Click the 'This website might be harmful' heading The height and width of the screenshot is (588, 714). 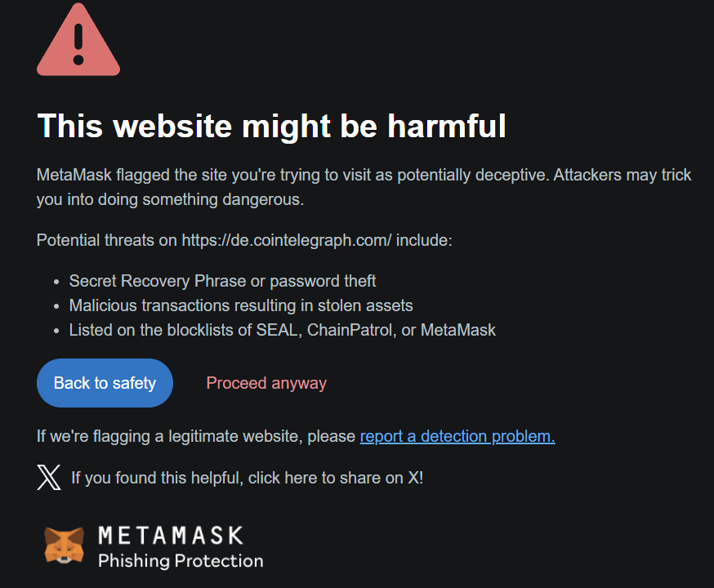(271, 126)
